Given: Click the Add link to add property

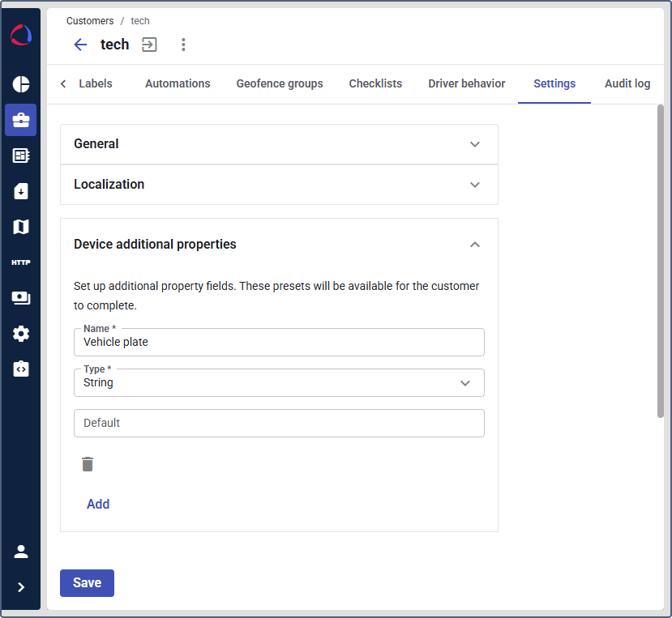Looking at the screenshot, I should click(x=98, y=504).
